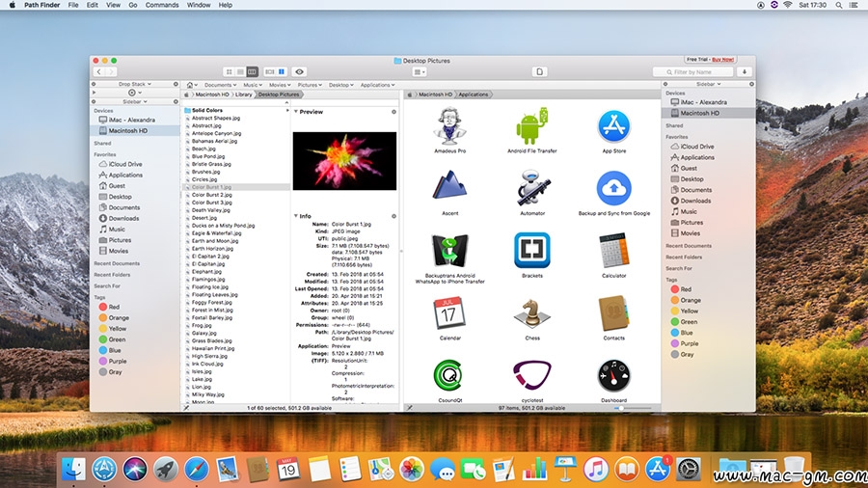Open the Help menu

[x=226, y=5]
